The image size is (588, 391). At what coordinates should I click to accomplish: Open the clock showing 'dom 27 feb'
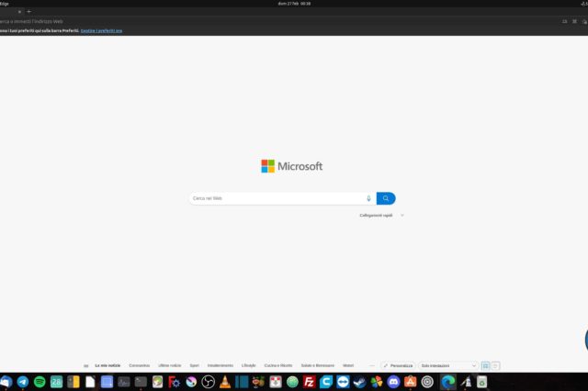point(294,4)
